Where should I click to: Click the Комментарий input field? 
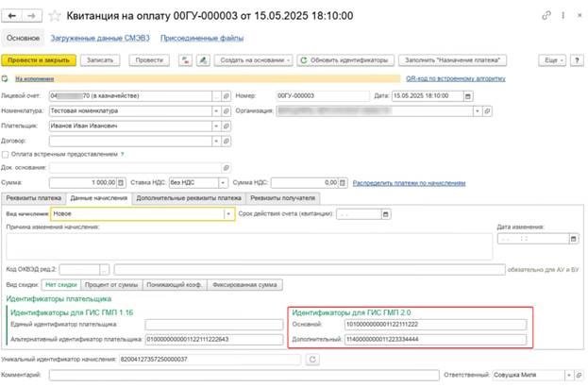[x=244, y=375]
